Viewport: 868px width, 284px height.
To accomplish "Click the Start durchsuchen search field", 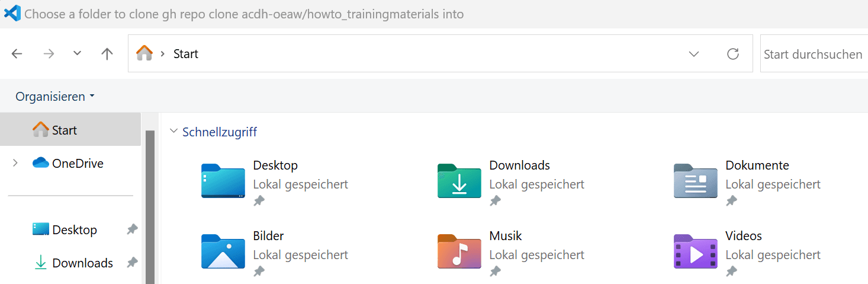I will point(813,54).
